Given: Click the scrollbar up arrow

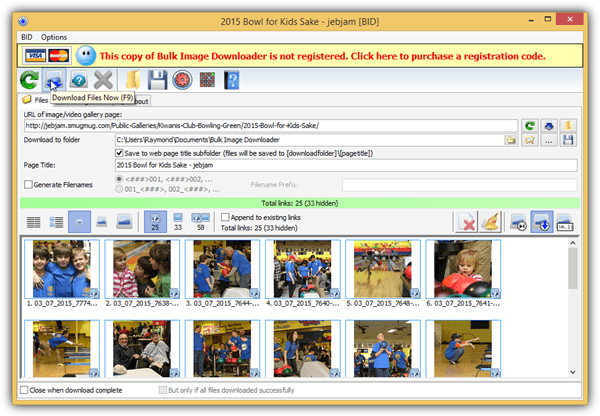Looking at the screenshot, I should point(573,243).
